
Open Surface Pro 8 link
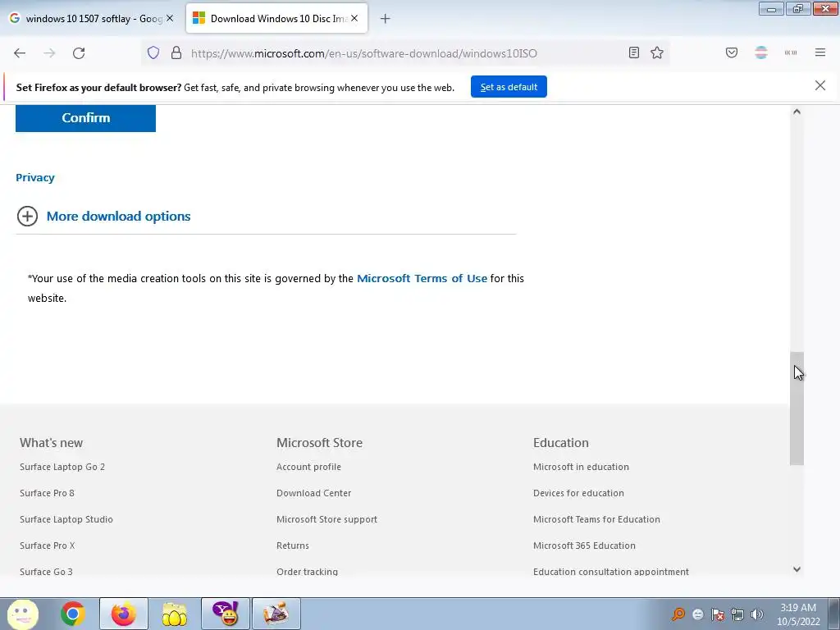point(47,493)
